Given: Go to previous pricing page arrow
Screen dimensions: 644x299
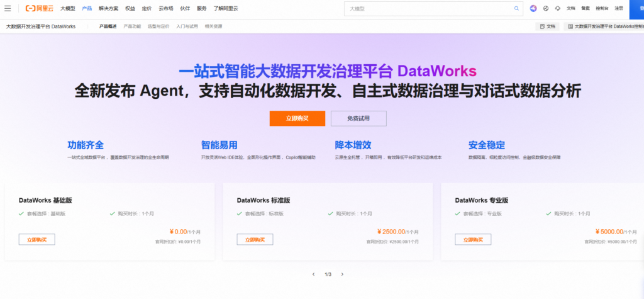Looking at the screenshot, I should click(x=313, y=274).
